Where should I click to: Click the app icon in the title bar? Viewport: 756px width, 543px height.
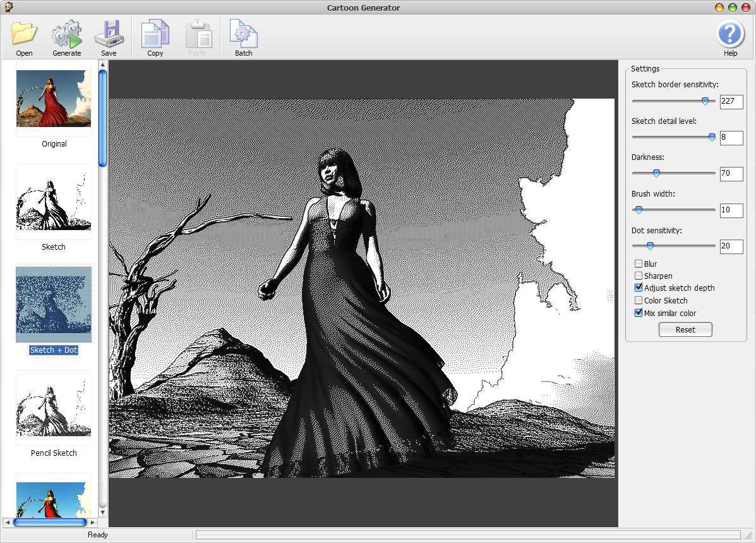tap(8, 8)
